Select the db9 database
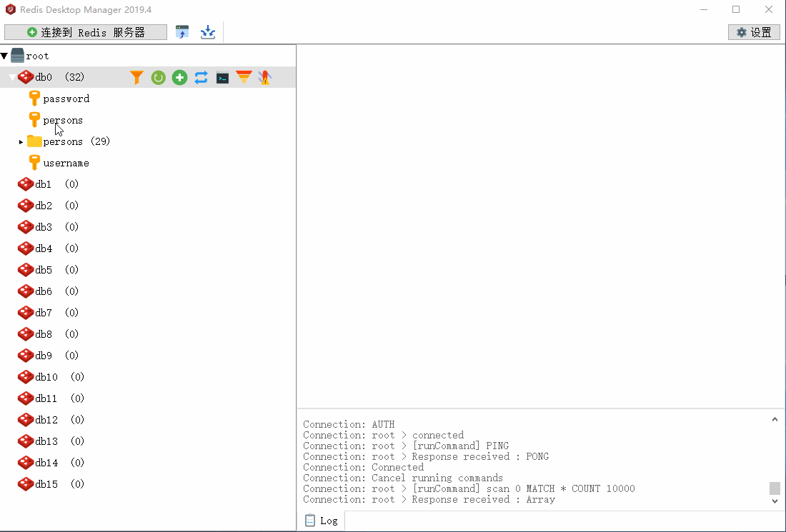Viewport: 786px width, 532px height. [44, 355]
